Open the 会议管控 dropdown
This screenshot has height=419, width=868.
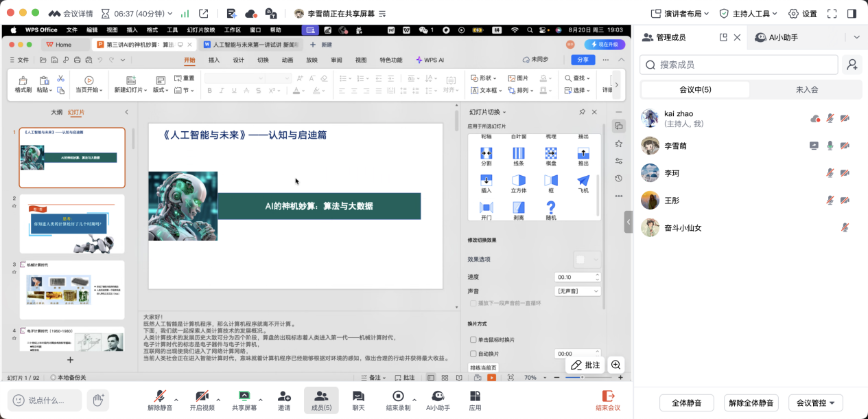(x=815, y=403)
